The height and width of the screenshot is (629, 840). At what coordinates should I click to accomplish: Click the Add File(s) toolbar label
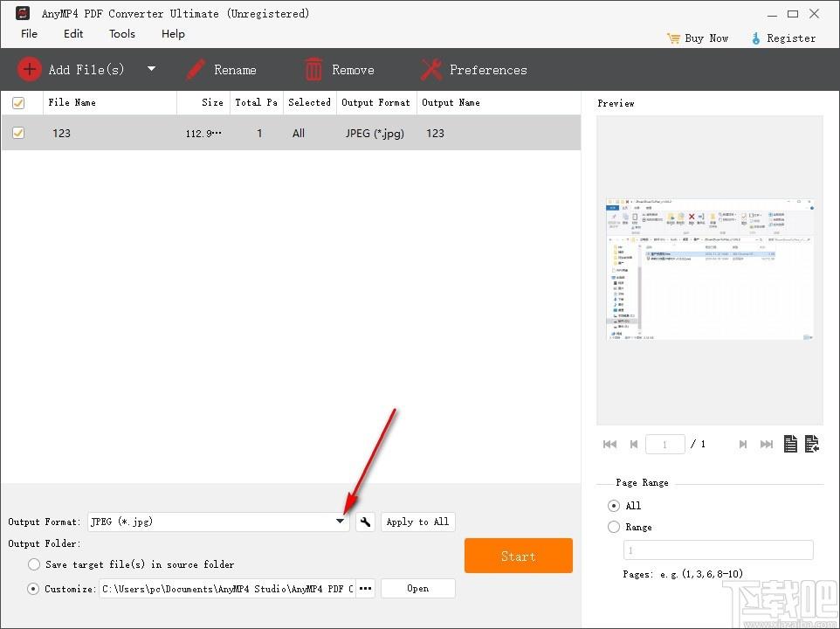coord(86,70)
